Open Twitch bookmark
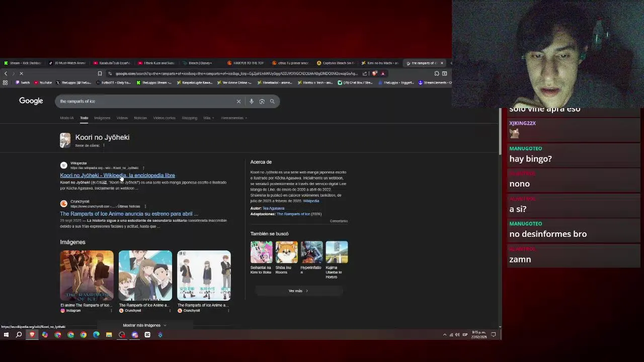Viewport: 644px width, 362px height. [22, 82]
